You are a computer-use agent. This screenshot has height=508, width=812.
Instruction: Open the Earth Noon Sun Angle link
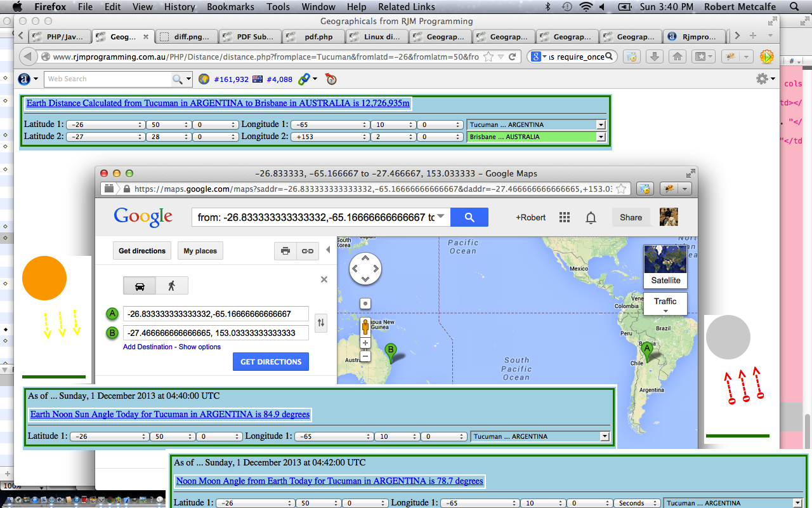click(170, 414)
